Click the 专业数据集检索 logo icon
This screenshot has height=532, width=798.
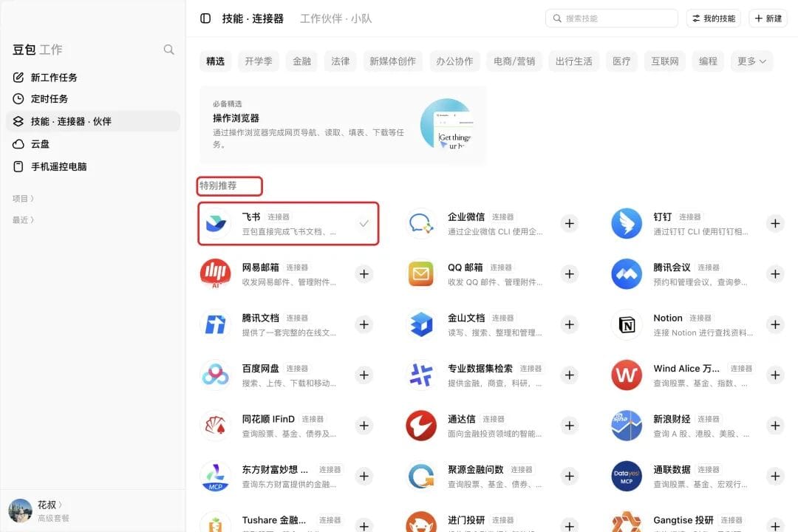coord(421,375)
